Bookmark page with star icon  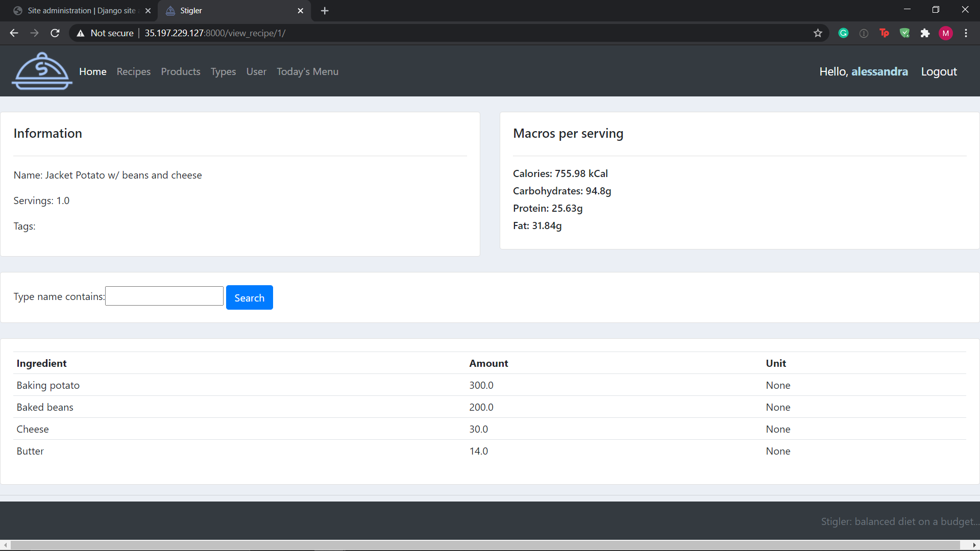tap(818, 33)
